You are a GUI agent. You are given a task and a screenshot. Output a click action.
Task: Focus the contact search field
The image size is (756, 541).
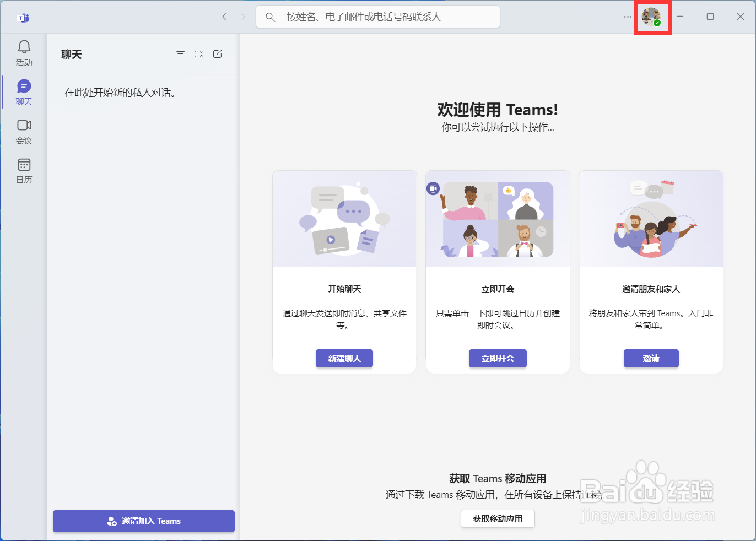[x=378, y=17]
